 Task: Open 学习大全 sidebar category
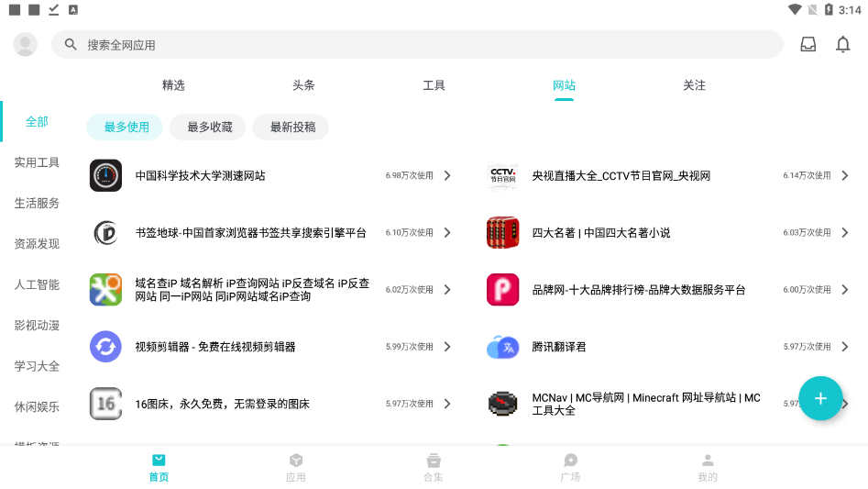click(x=37, y=366)
